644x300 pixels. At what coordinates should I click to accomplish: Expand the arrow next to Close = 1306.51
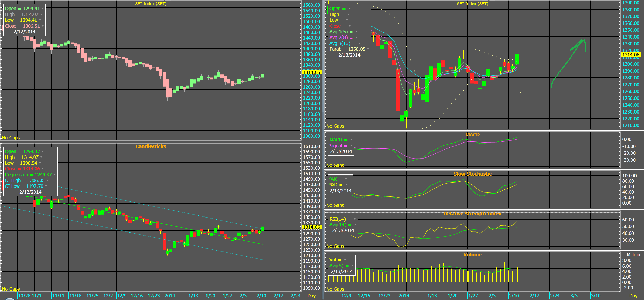(x=43, y=26)
